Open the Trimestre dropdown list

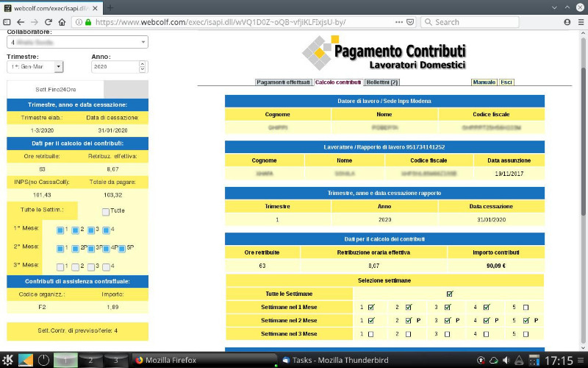click(x=59, y=67)
